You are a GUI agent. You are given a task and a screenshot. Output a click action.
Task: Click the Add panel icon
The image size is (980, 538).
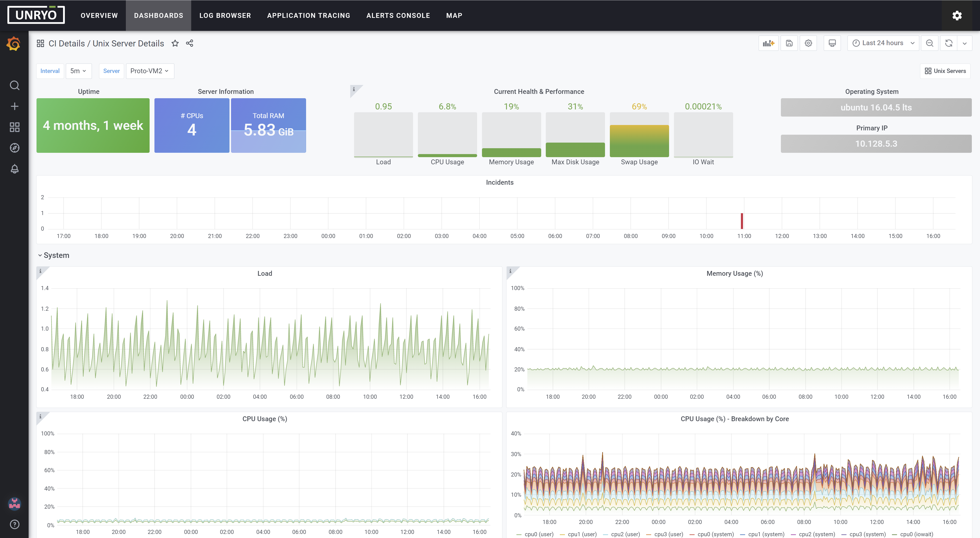point(768,43)
